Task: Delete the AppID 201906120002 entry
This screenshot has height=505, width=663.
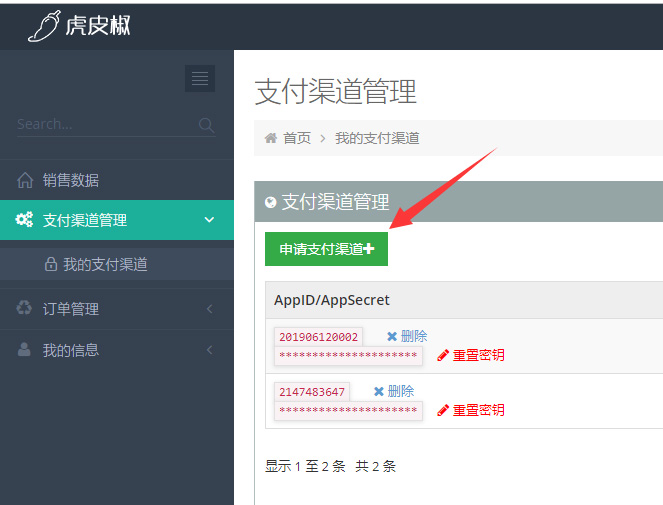Action: pyautogui.click(x=407, y=336)
